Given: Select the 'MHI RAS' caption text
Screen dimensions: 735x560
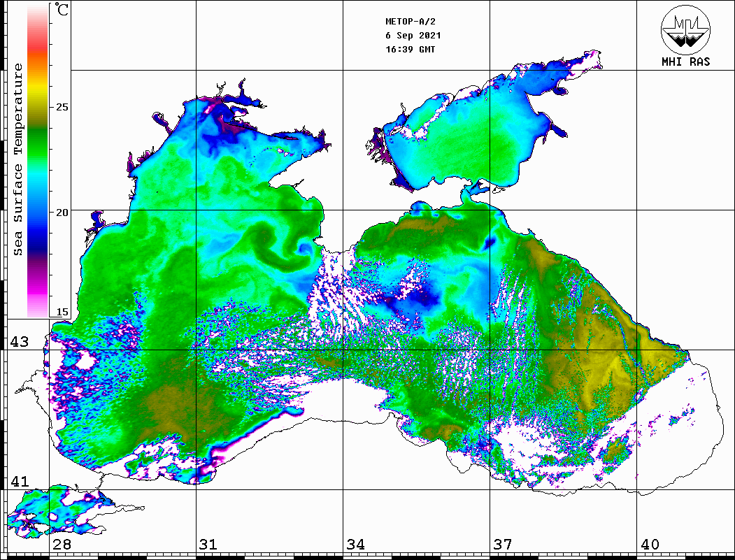Looking at the screenshot, I should [686, 62].
